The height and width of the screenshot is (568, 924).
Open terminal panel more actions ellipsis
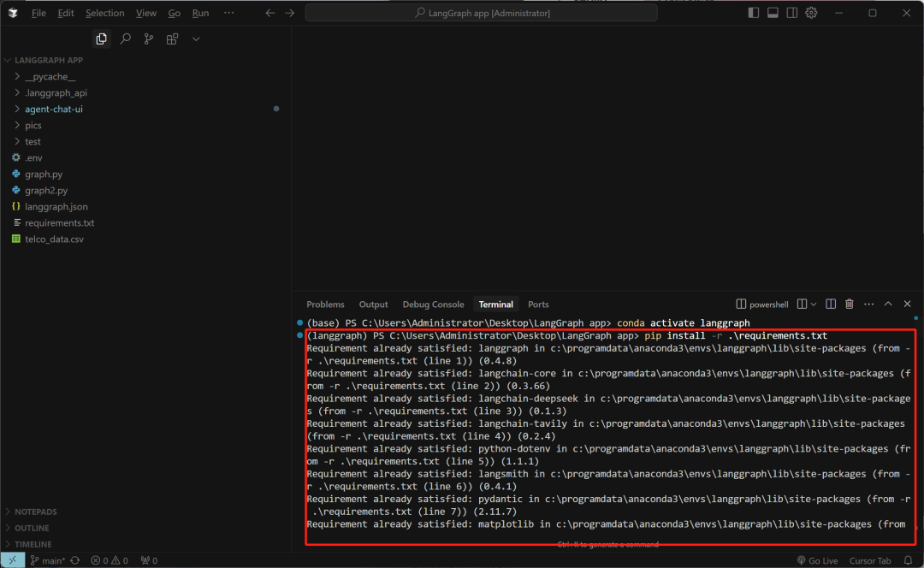pos(868,304)
